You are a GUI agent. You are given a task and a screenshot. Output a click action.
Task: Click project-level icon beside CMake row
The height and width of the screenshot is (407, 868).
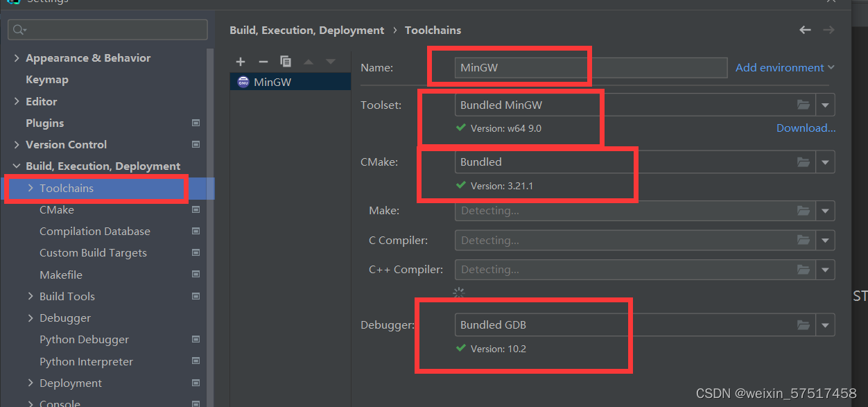pos(196,209)
